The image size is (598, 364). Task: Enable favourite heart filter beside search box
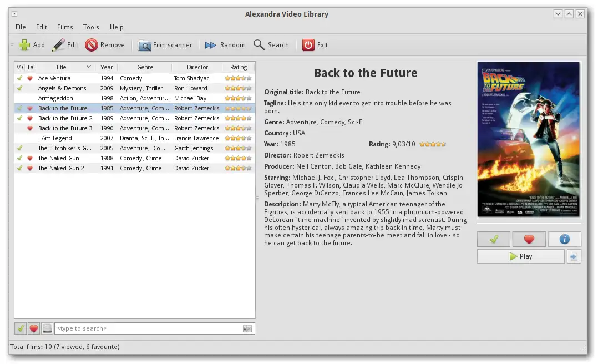point(33,328)
